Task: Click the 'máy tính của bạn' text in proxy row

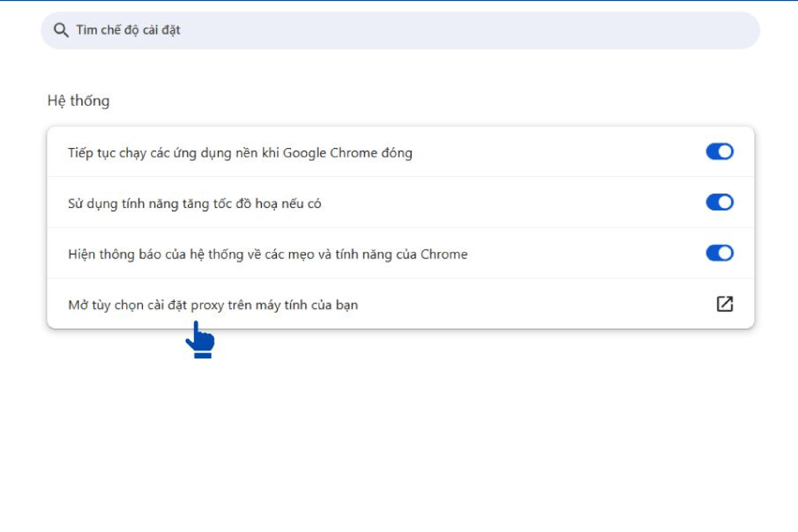Action: tap(307, 305)
